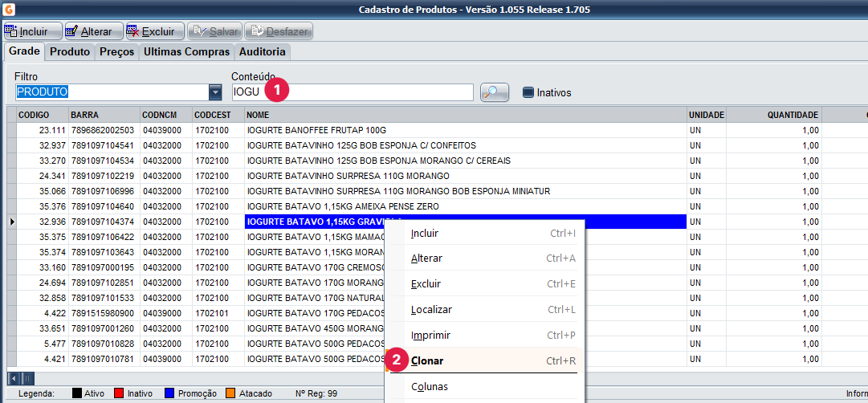The image size is (868, 403).
Task: Click barcode cell 7896862002503
Action: point(104,130)
